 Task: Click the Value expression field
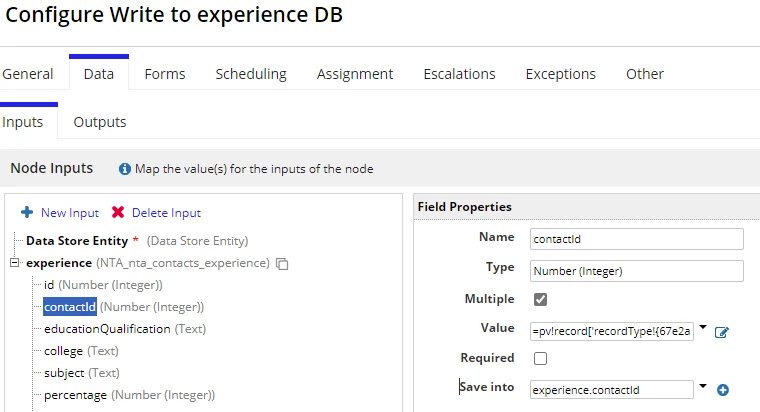tap(612, 332)
